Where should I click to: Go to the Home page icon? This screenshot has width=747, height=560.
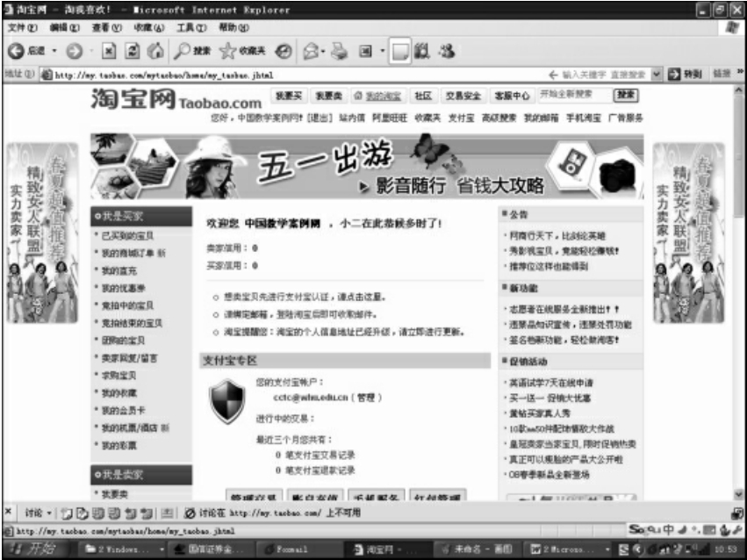click(x=154, y=51)
